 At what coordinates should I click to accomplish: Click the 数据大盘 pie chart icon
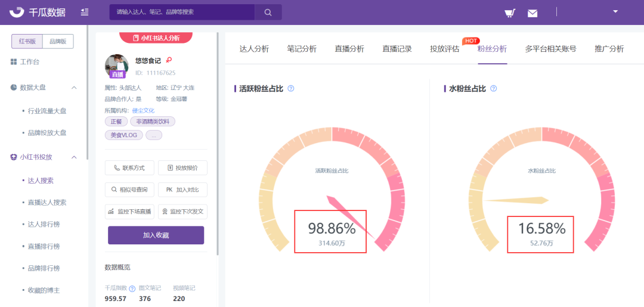[14, 88]
